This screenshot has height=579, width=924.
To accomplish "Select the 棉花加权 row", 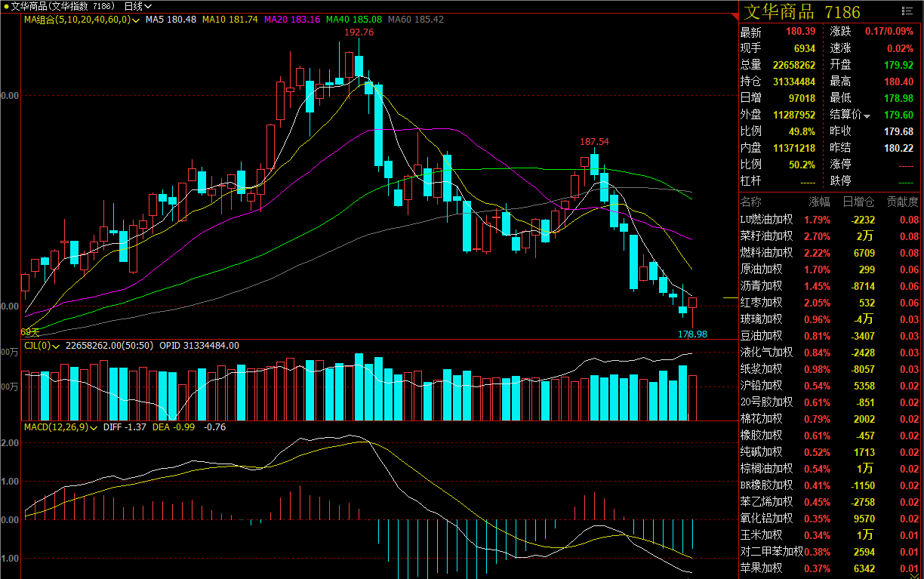I will (830, 419).
